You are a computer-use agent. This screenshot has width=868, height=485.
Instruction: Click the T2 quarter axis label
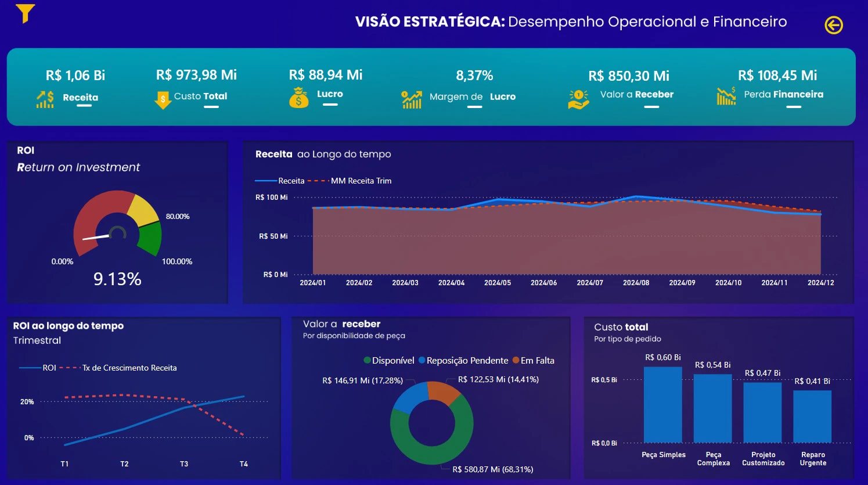124,464
